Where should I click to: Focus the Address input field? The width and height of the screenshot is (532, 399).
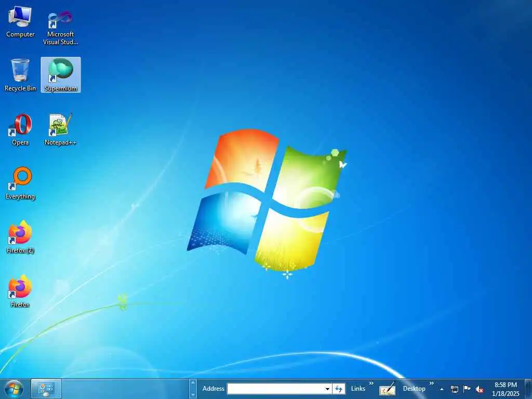coord(275,389)
